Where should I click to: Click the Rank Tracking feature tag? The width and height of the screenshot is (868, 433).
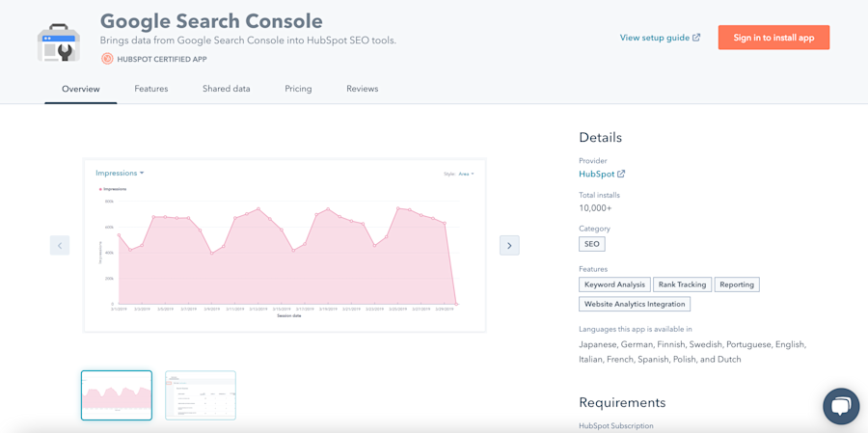683,284
